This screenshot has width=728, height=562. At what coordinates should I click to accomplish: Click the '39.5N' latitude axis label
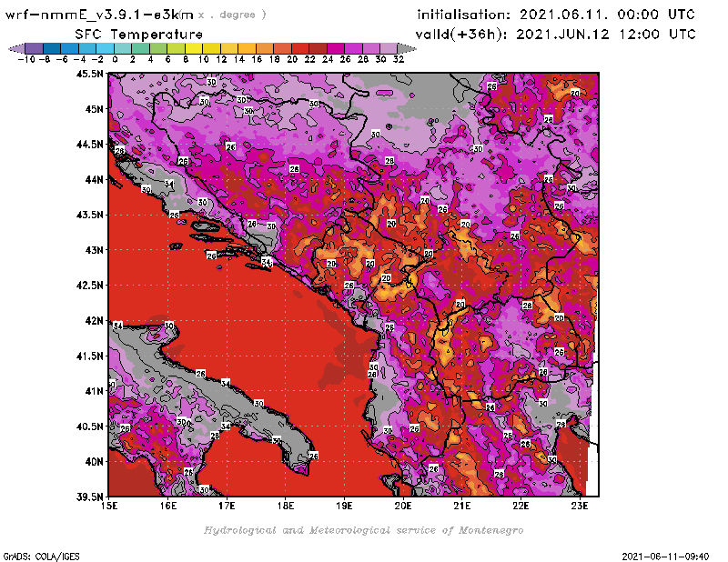89,497
